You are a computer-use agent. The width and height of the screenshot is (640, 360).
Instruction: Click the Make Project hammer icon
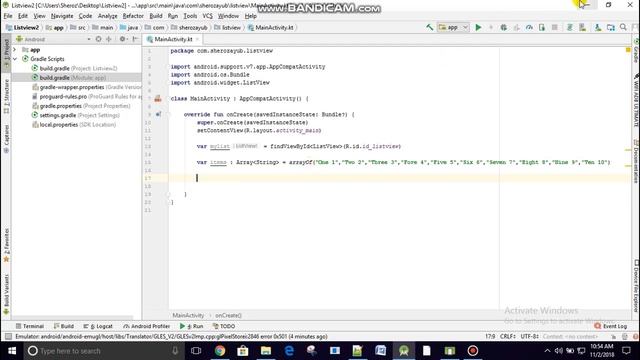point(429,27)
